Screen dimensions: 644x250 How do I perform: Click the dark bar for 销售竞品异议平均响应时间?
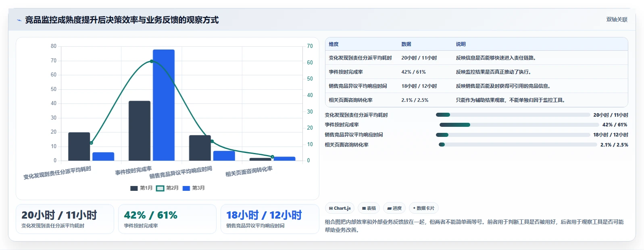coord(200,148)
